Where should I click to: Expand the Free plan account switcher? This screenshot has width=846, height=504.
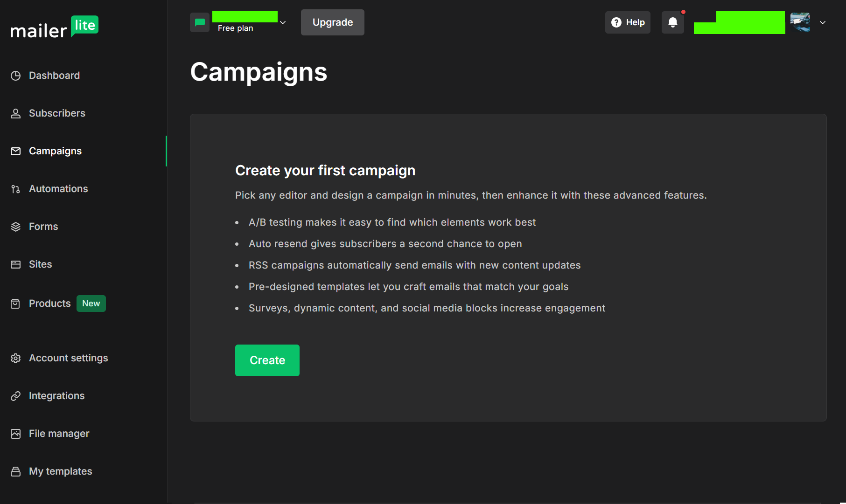[283, 22]
